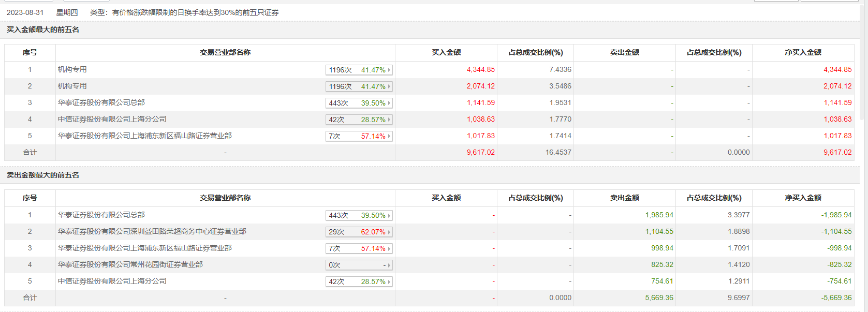
Task: Click arrow in first 机构专用 row's 1196次 box
Action: (389, 70)
